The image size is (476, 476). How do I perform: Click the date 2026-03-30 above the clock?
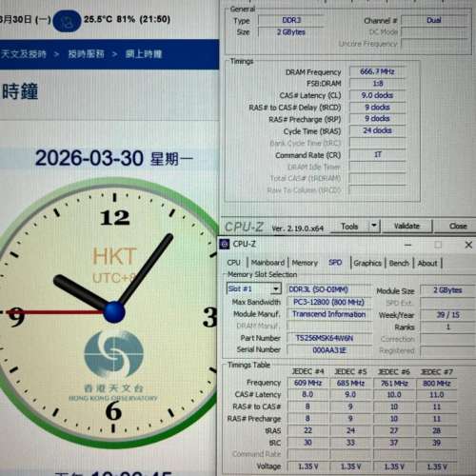click(89, 158)
